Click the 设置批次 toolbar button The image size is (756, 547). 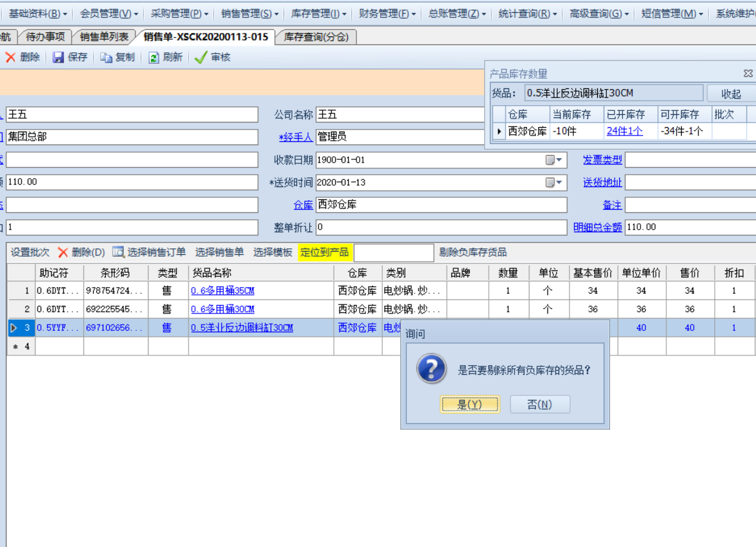click(30, 252)
